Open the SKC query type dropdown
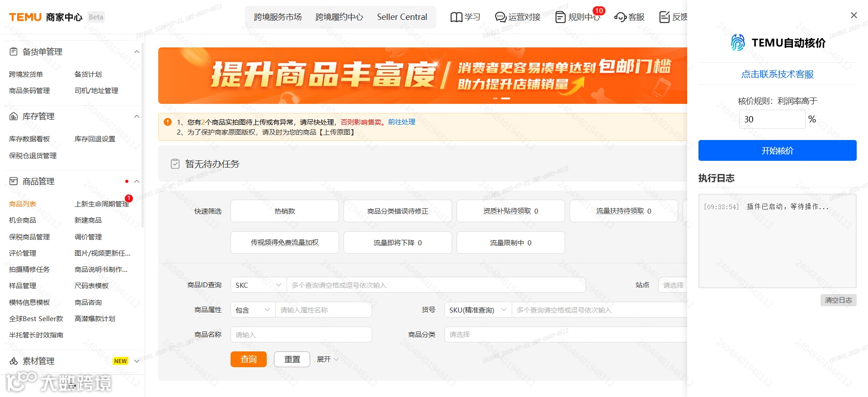 pyautogui.click(x=259, y=285)
